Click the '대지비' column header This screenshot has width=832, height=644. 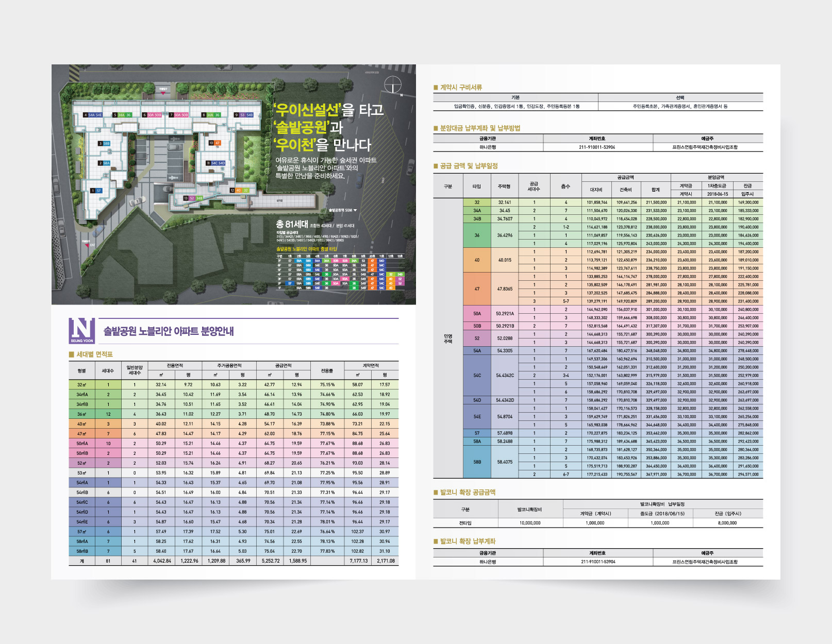596,190
